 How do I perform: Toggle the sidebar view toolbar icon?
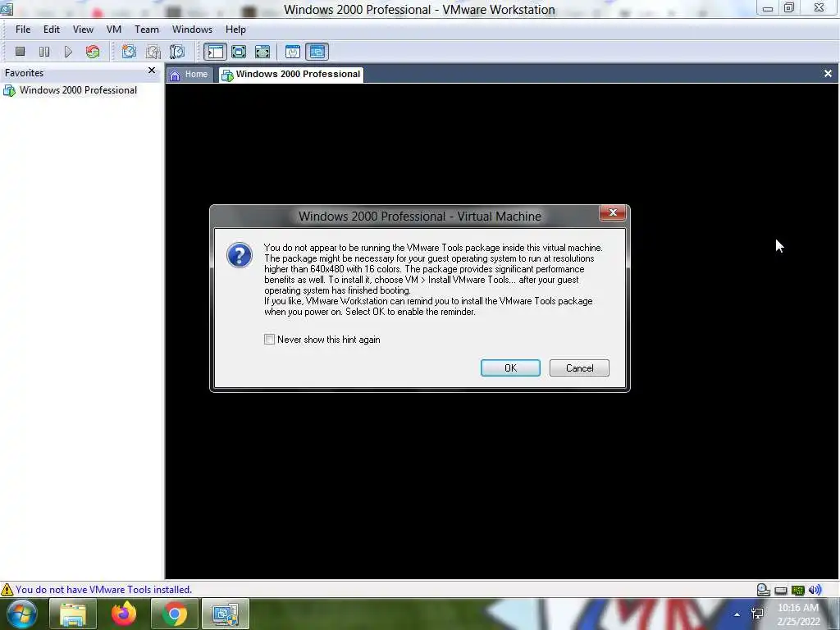216,52
